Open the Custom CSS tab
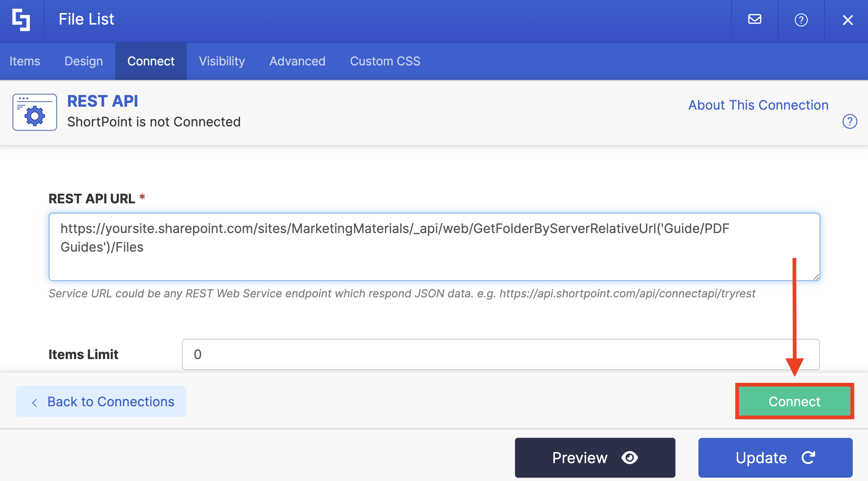Image resolution: width=868 pixels, height=481 pixels. point(385,61)
